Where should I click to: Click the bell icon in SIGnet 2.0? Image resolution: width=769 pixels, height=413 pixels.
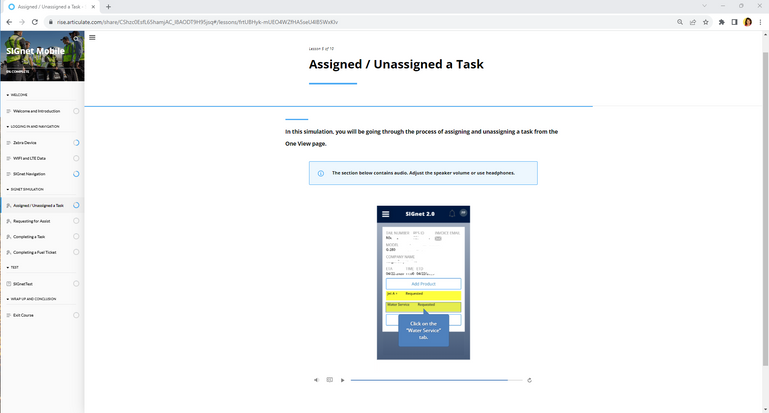click(452, 214)
